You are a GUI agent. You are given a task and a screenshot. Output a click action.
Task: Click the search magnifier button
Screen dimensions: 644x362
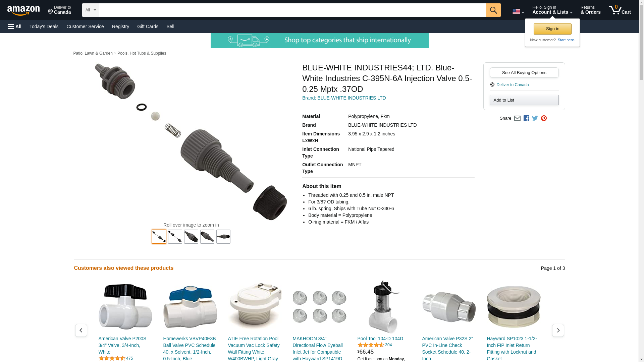tap(493, 10)
